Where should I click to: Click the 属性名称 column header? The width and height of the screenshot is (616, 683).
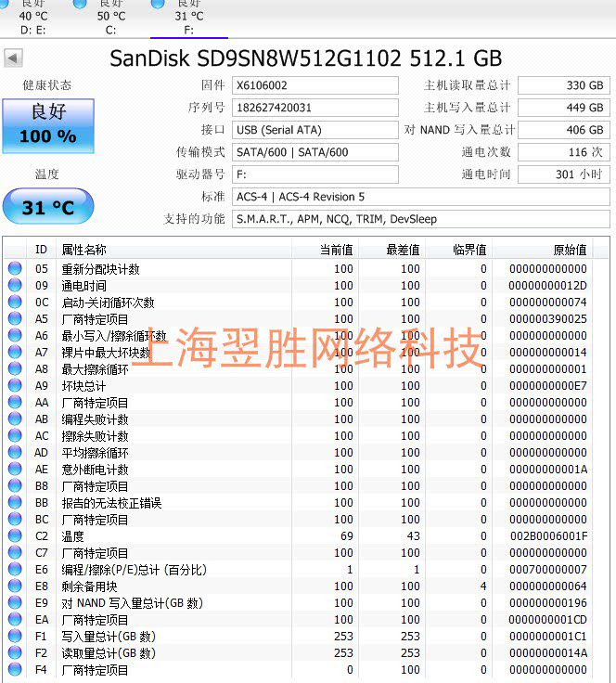click(173, 250)
